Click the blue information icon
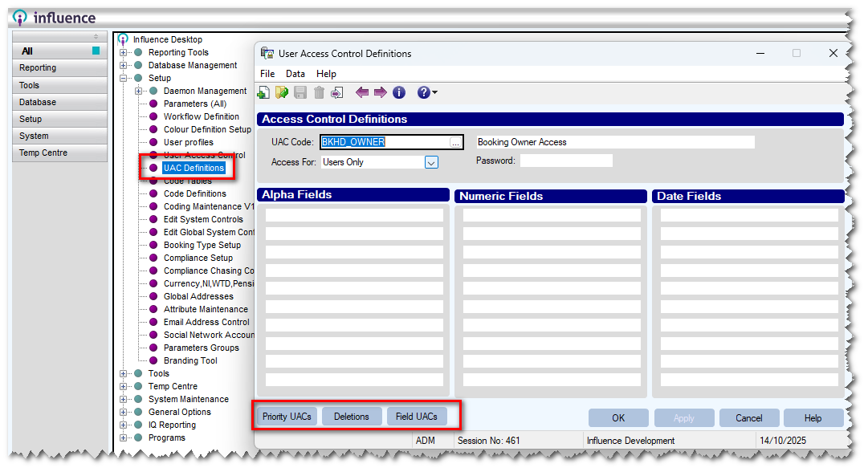The height and width of the screenshot is (472, 868). (398, 93)
